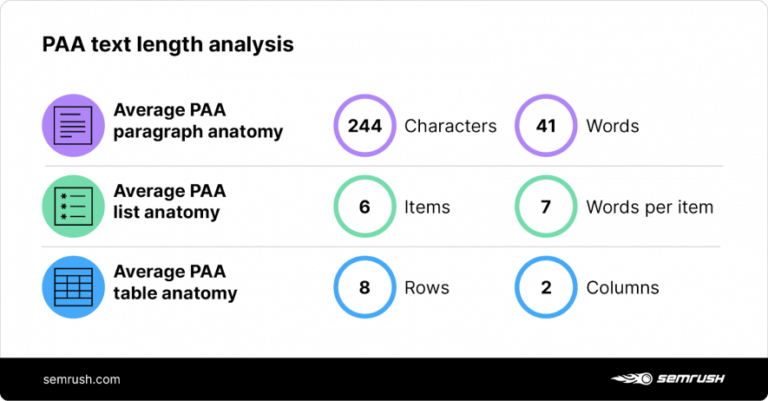
Task: Click the SEMRUSH brand wordmark
Action: (x=691, y=378)
